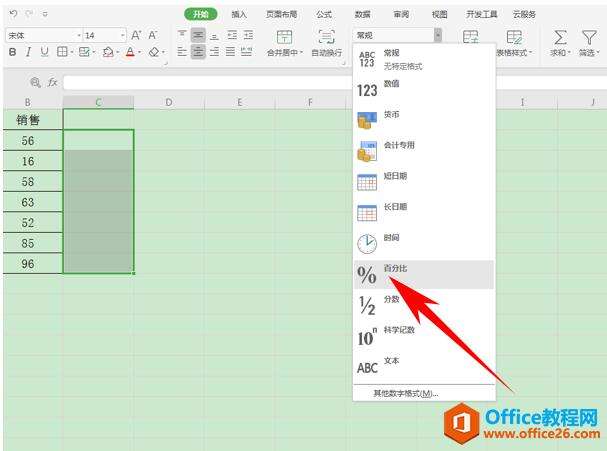The height and width of the screenshot is (451, 607).
Task: Click the conditional format table icon
Action: (471, 37)
